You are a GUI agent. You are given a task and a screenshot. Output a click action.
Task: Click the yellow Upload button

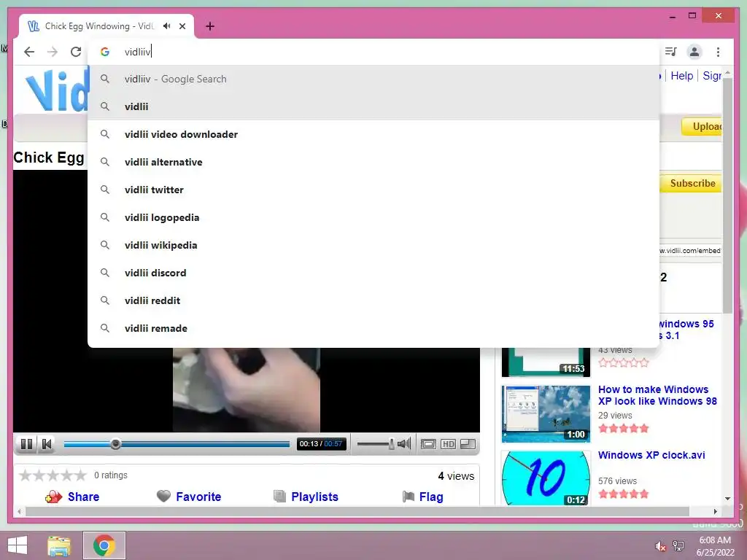tap(701, 127)
